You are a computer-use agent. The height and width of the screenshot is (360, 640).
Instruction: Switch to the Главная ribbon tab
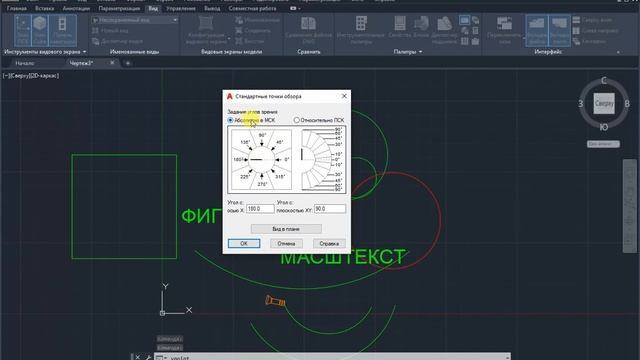pos(17,8)
